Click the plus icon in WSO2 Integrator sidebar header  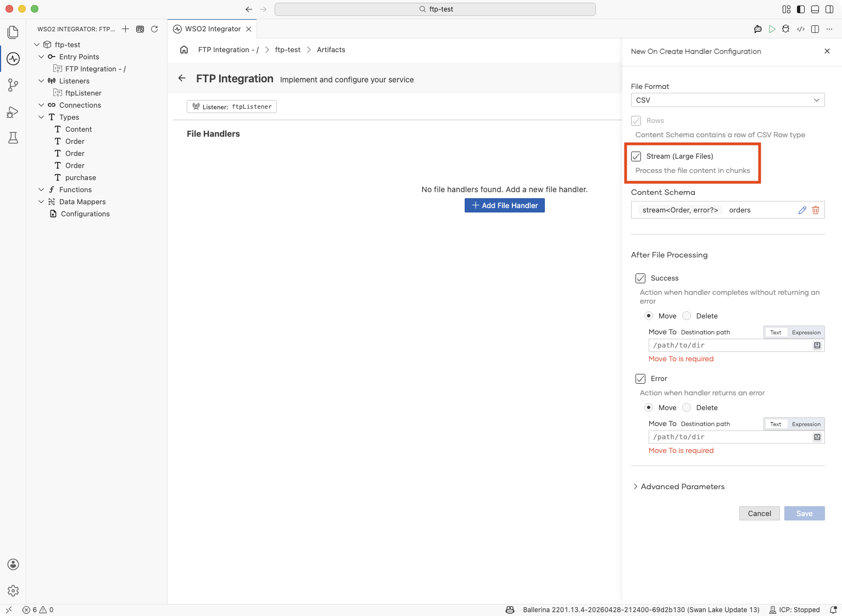tap(126, 29)
